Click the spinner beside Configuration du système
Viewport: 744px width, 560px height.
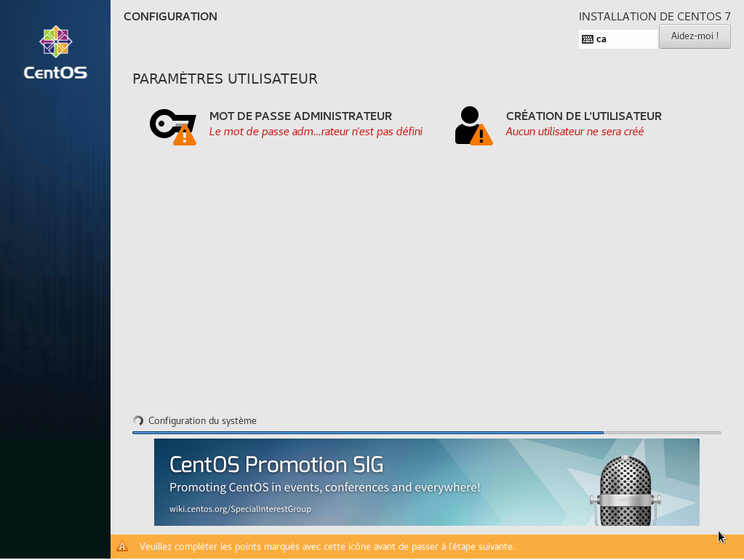click(138, 421)
